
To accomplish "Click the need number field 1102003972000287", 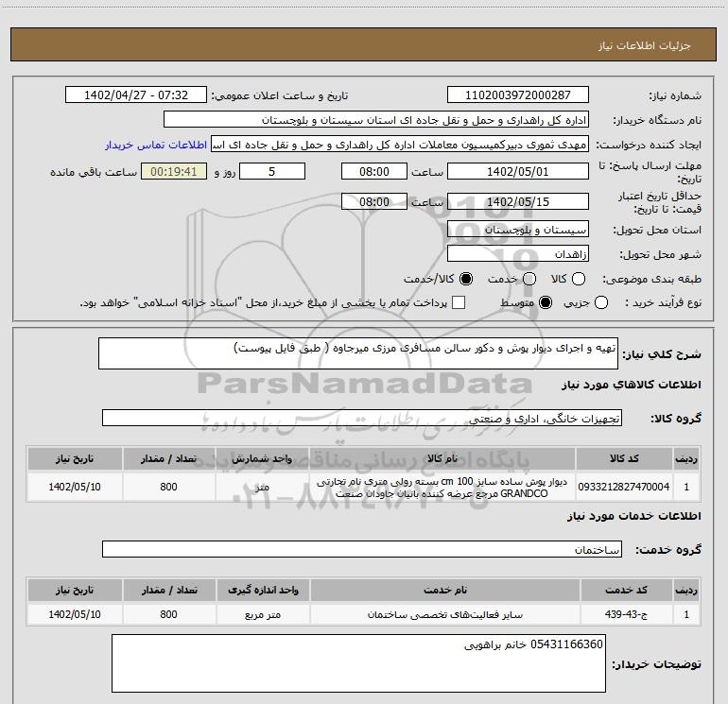I will coord(518,95).
